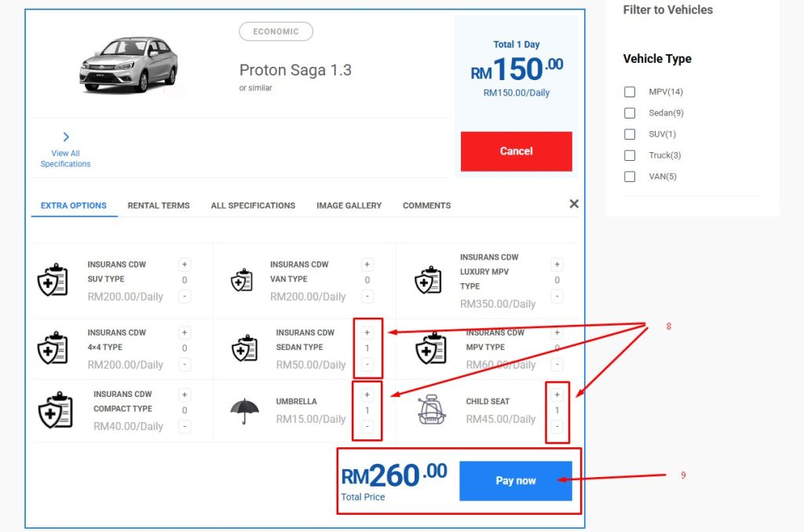The height and width of the screenshot is (532, 804).
Task: Click the umbrella icon
Action: 244,410
